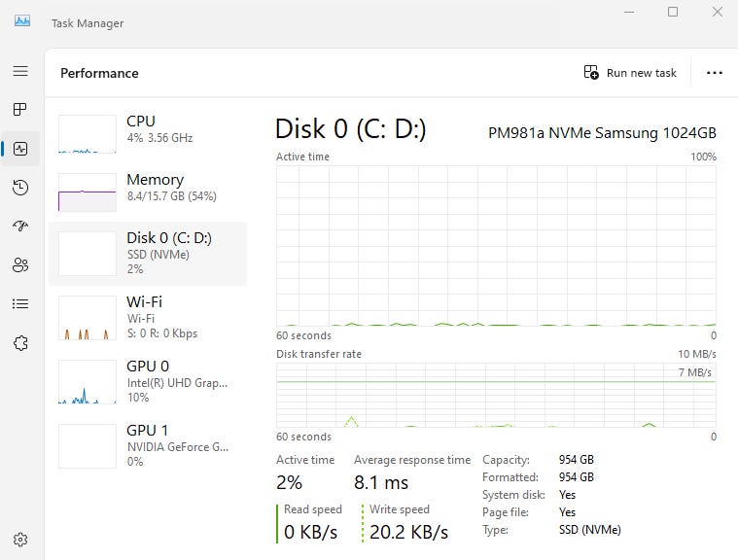Select GPU 1 NVIDIA GeForce item

coord(148,445)
